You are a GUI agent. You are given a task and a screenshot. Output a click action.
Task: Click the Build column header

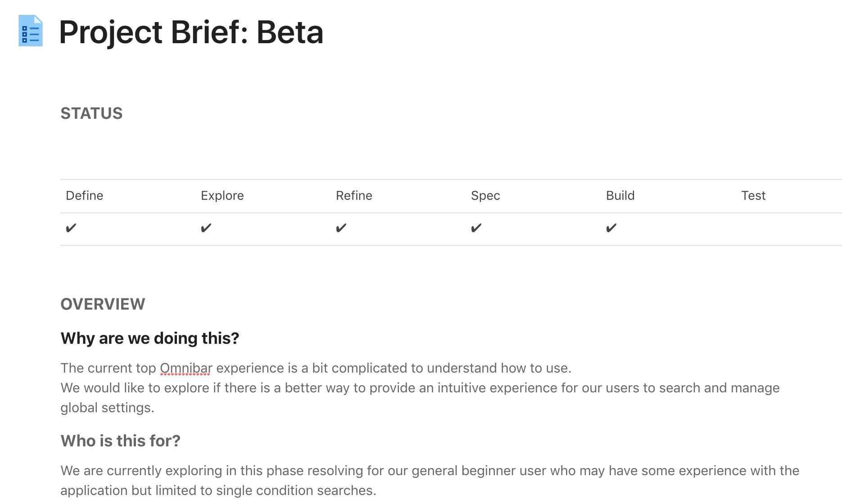pyautogui.click(x=620, y=196)
